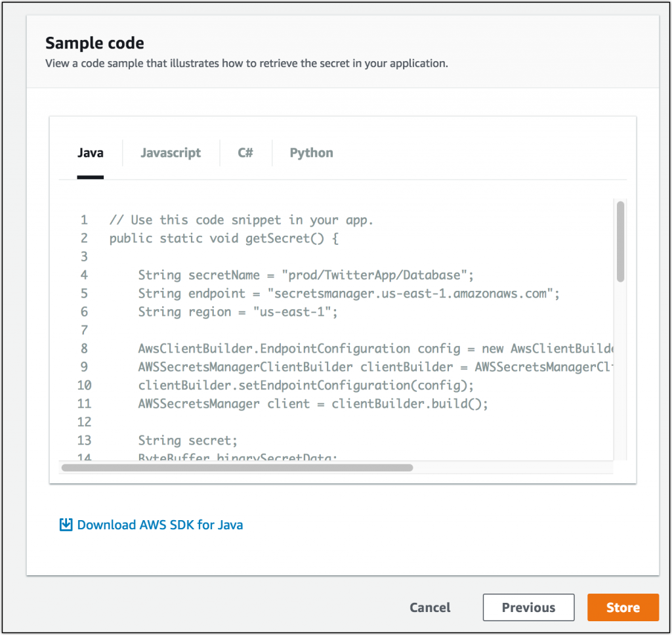Click the download icon next to SDK link
The width and height of the screenshot is (672, 635).
[x=65, y=525]
